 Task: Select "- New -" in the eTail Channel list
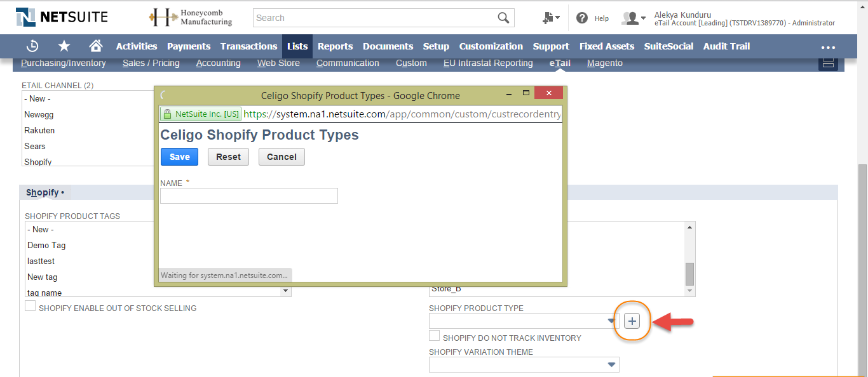coord(37,99)
